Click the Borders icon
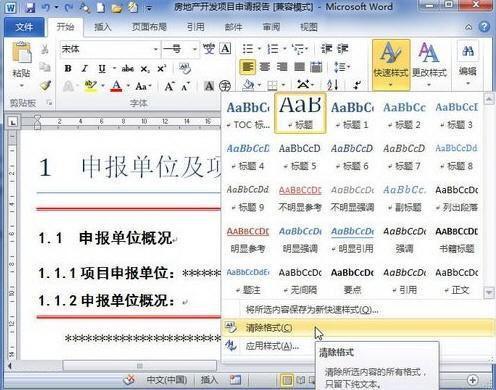Screen dimensions: 496x390 point(272,86)
